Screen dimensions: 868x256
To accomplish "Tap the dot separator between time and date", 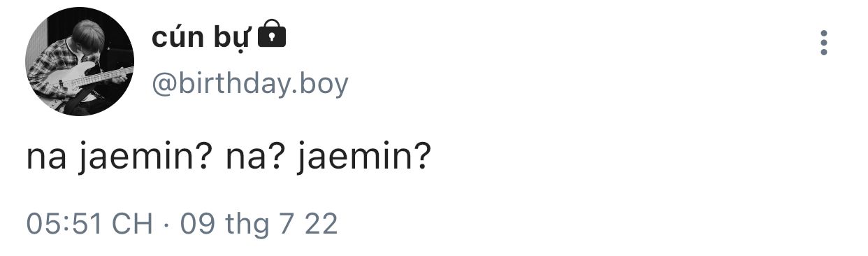I will pos(166,225).
